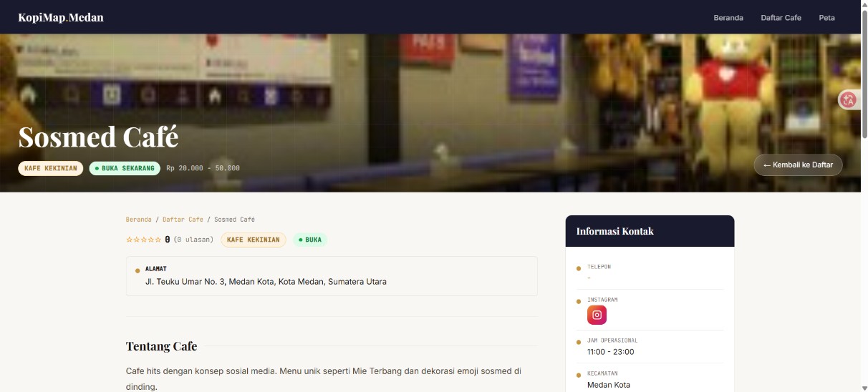Click the Daftar Cafe breadcrumb link
The height and width of the screenshot is (392, 868).
(183, 220)
